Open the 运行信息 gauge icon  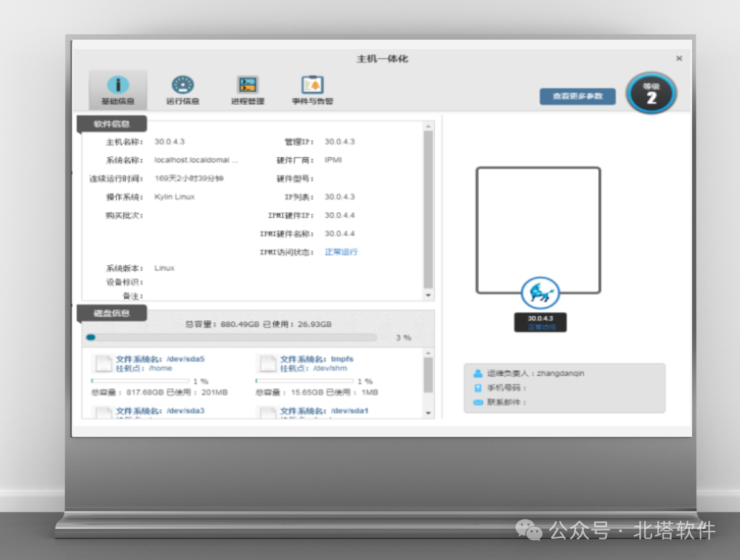pyautogui.click(x=182, y=85)
